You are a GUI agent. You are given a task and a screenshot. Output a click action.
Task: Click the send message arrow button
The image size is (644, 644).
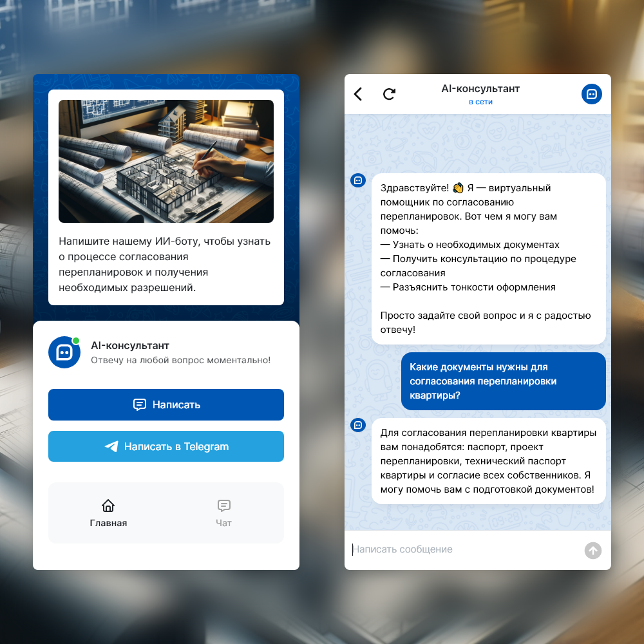[592, 551]
